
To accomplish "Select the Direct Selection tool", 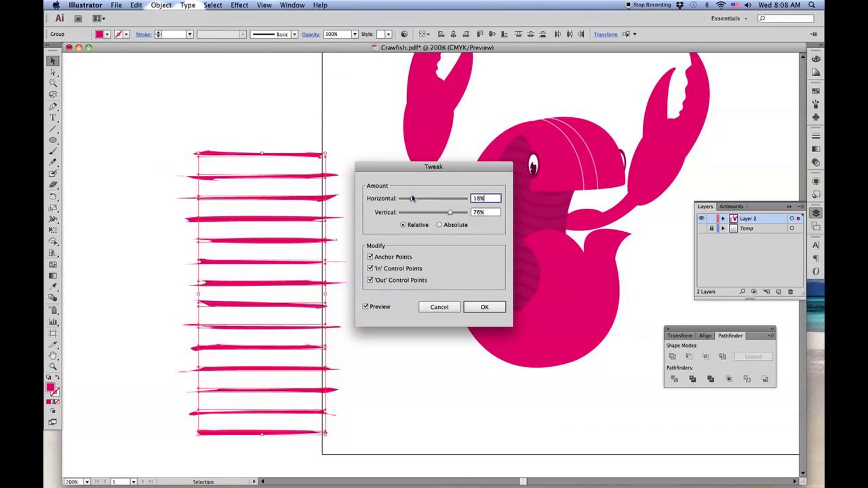I will (x=53, y=72).
